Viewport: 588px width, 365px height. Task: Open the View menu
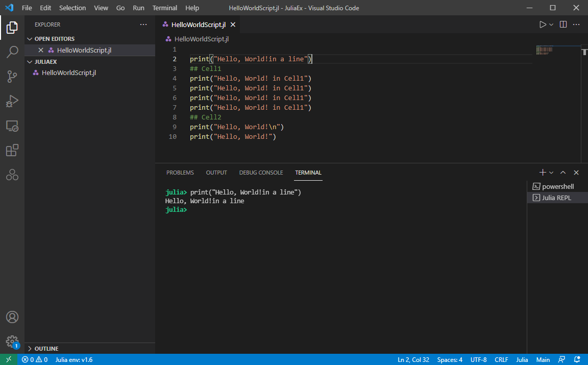101,8
